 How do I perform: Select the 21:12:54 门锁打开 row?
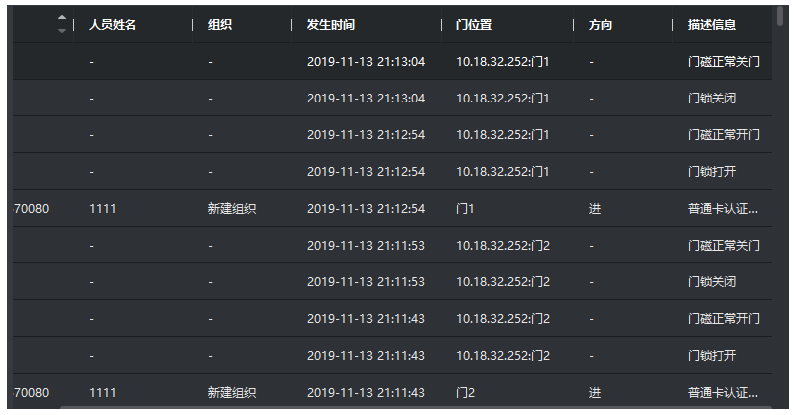(x=392, y=172)
